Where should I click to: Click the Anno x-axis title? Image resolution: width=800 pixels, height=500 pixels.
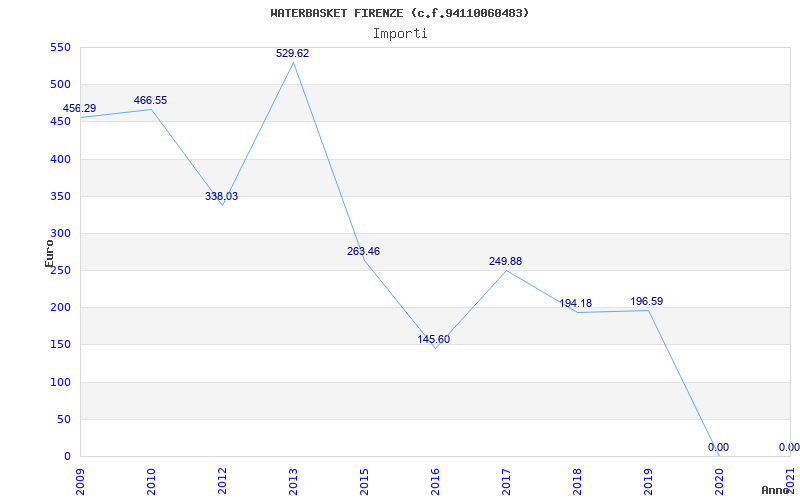tap(775, 490)
